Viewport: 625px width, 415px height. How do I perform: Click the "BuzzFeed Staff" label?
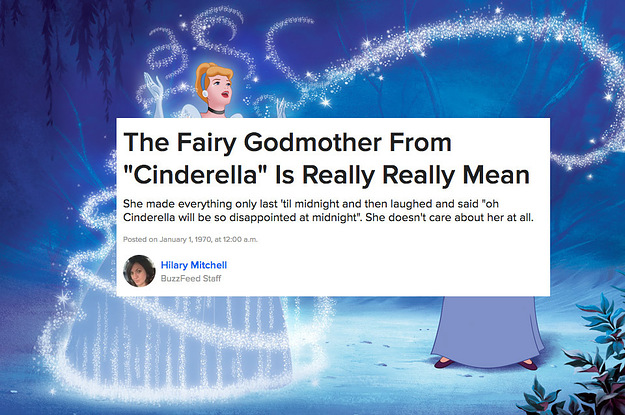[191, 278]
